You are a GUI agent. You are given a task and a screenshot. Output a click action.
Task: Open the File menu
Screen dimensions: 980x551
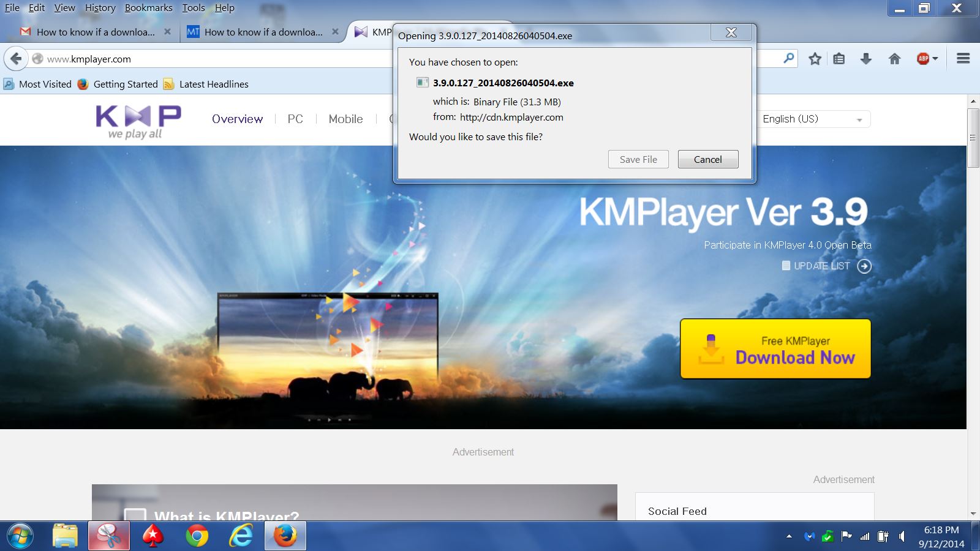pyautogui.click(x=12, y=8)
